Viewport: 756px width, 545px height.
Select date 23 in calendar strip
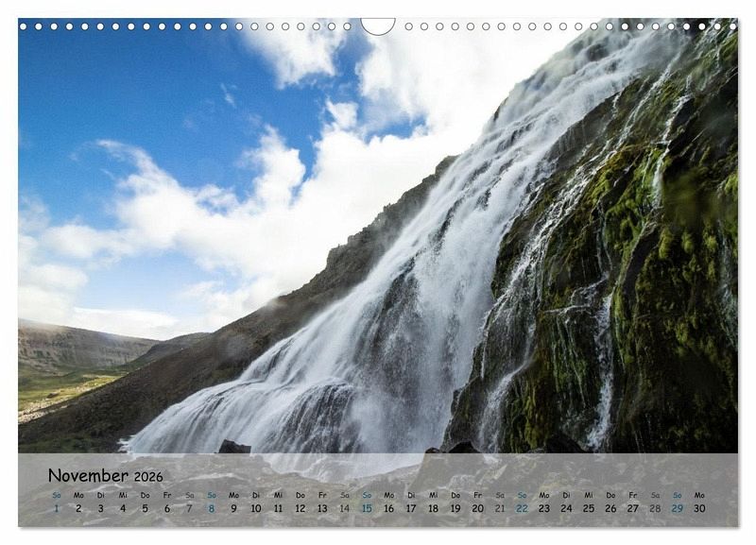[x=544, y=508]
